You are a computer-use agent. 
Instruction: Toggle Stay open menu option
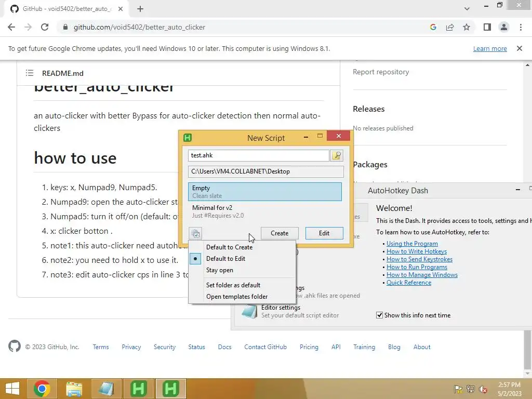[242, 270]
